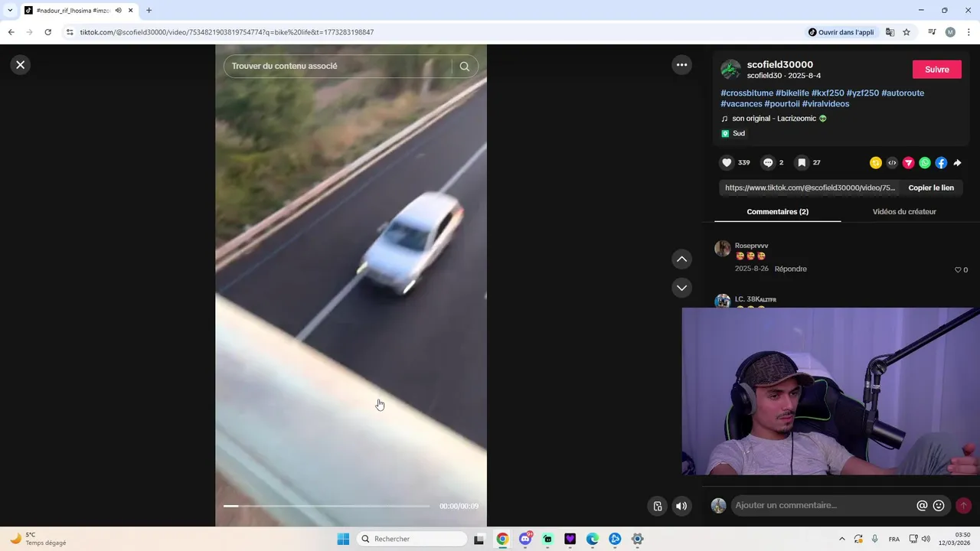View site information icon in address bar

pos(70,32)
